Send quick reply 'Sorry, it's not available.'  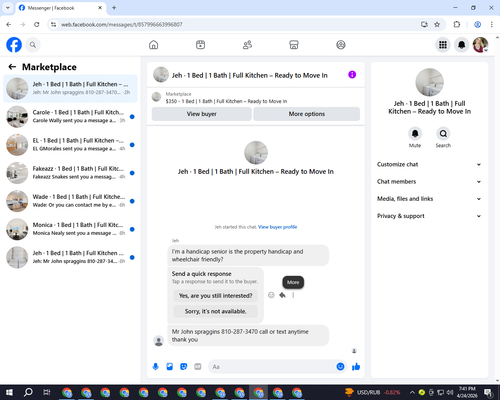click(x=216, y=311)
